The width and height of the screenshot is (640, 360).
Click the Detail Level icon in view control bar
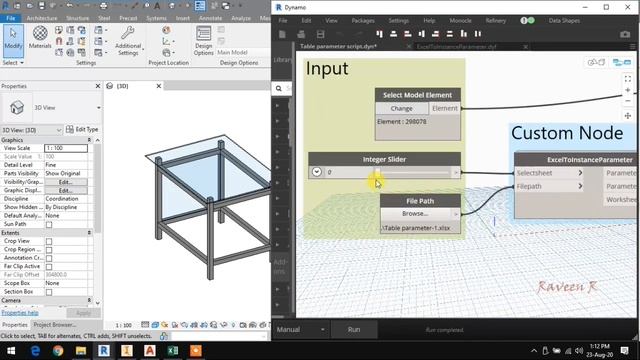tap(145, 325)
